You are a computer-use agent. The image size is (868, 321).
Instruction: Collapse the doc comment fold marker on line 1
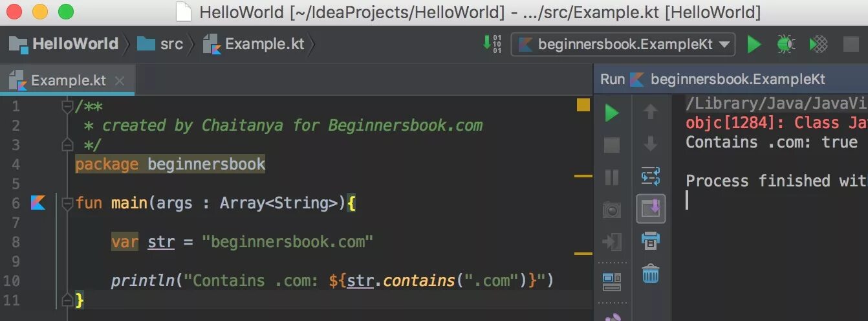click(66, 106)
